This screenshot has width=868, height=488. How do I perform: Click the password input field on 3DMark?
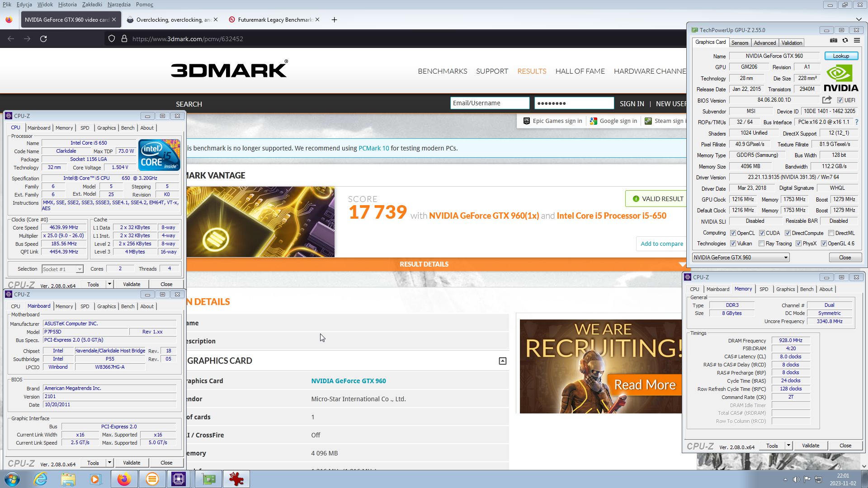(x=574, y=103)
